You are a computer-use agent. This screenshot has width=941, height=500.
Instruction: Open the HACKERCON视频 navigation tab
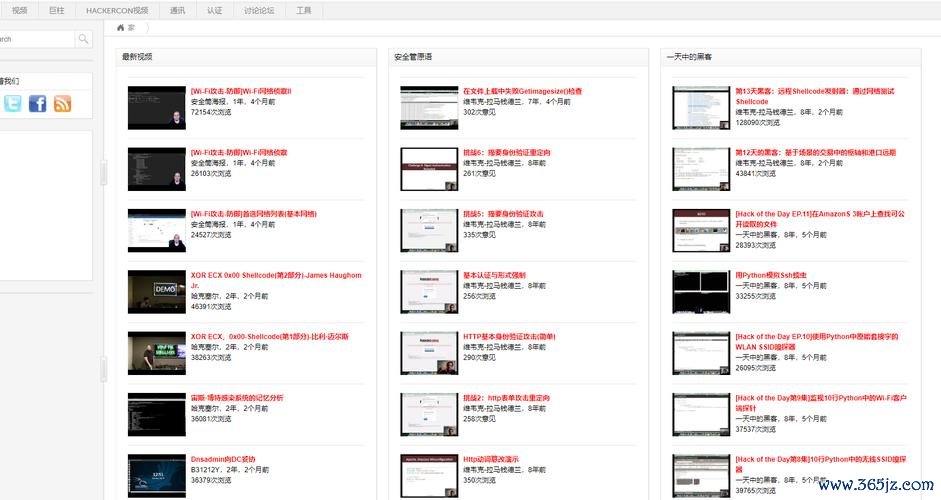(117, 10)
